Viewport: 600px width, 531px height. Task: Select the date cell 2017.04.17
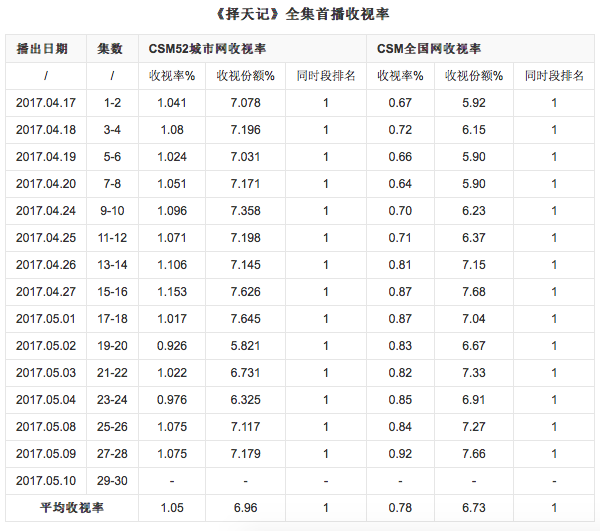click(x=46, y=103)
